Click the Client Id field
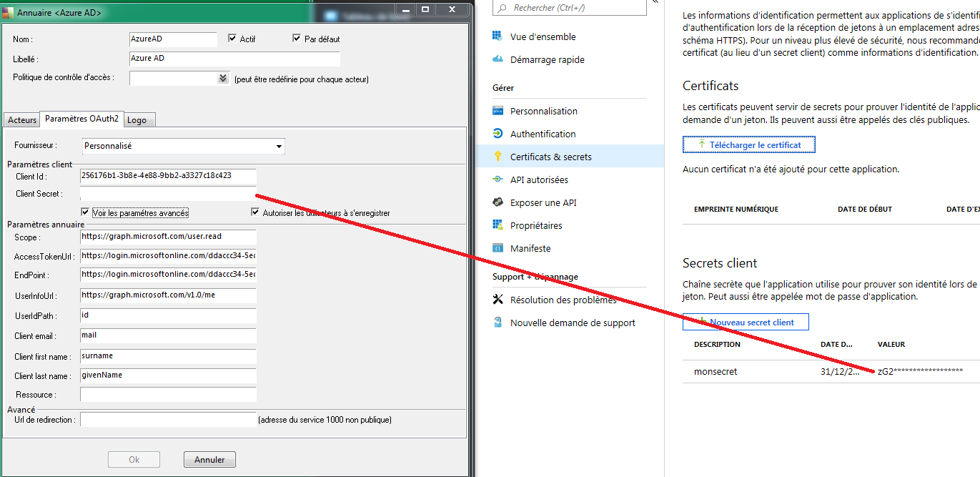The height and width of the screenshot is (477, 980). pyautogui.click(x=168, y=176)
